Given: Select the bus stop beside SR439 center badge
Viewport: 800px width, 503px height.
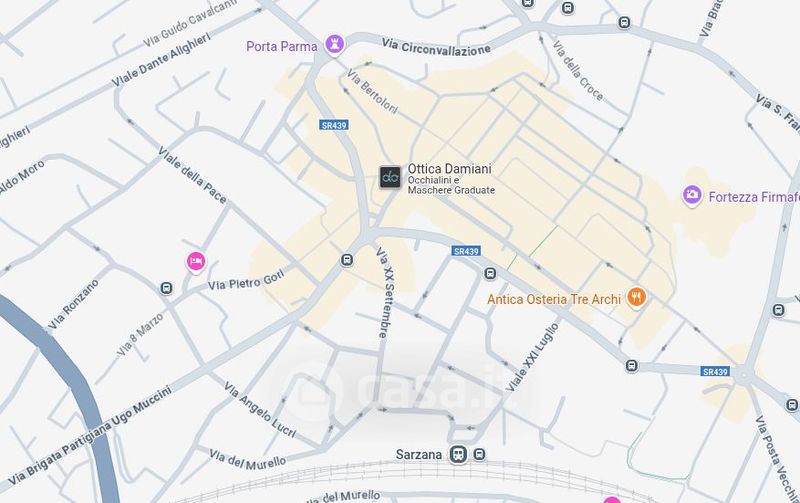Looking at the screenshot, I should (490, 273).
